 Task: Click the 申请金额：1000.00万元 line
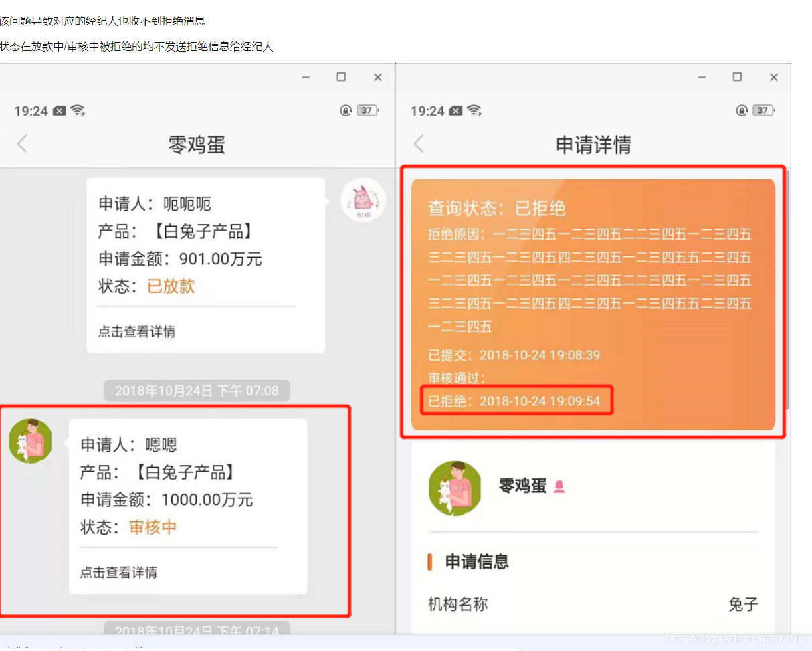point(167,500)
